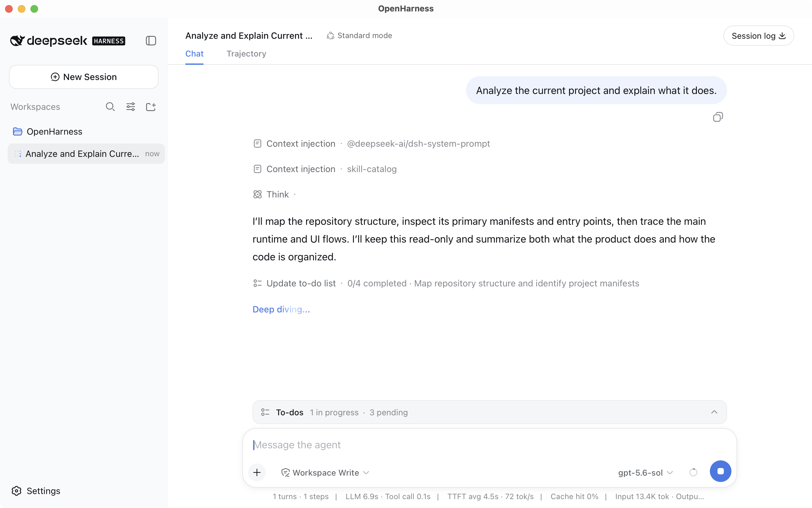Stop the running agent
The height and width of the screenshot is (508, 812).
pos(720,471)
